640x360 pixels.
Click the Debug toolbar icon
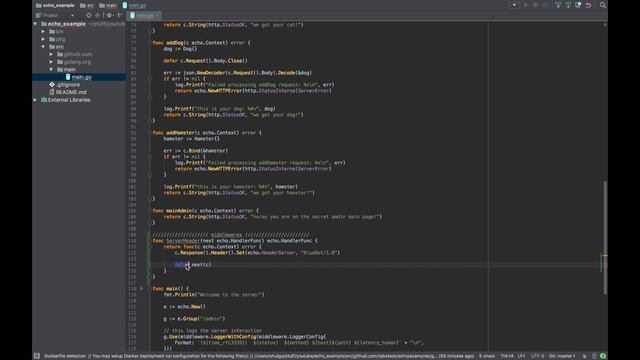(x=536, y=5)
